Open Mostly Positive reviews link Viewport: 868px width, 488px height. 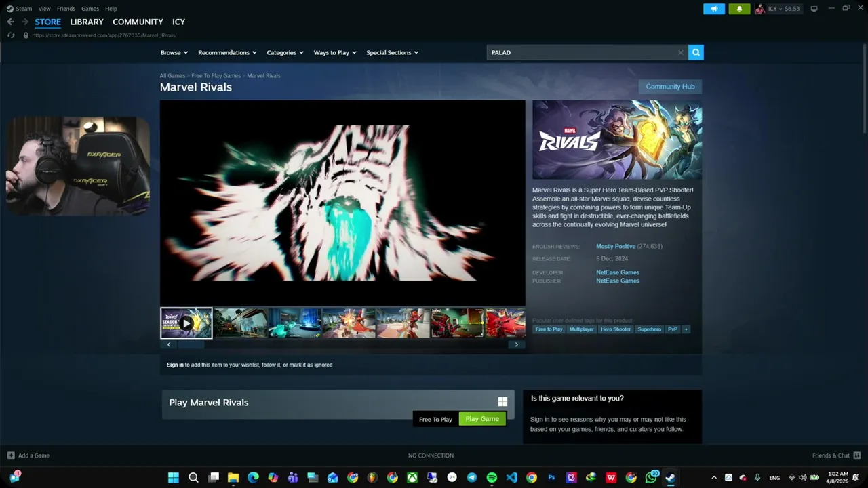pos(616,247)
